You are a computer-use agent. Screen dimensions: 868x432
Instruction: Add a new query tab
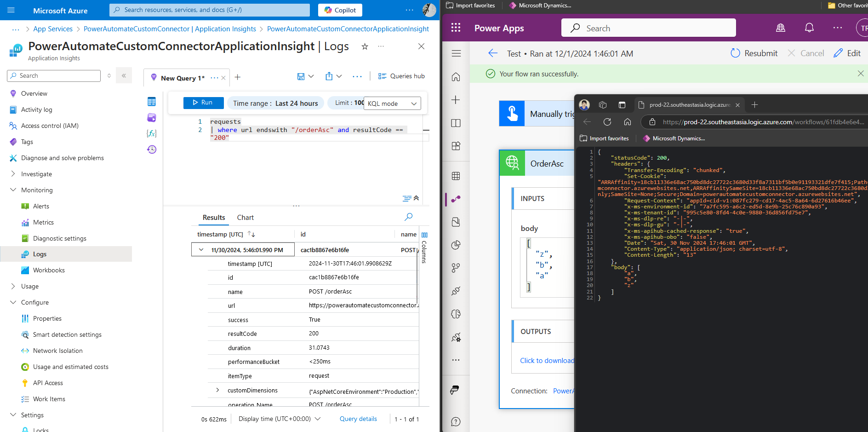point(238,77)
